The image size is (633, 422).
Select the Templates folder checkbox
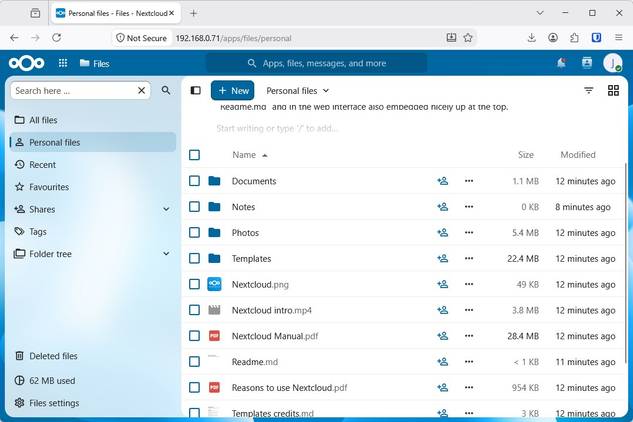pos(195,258)
